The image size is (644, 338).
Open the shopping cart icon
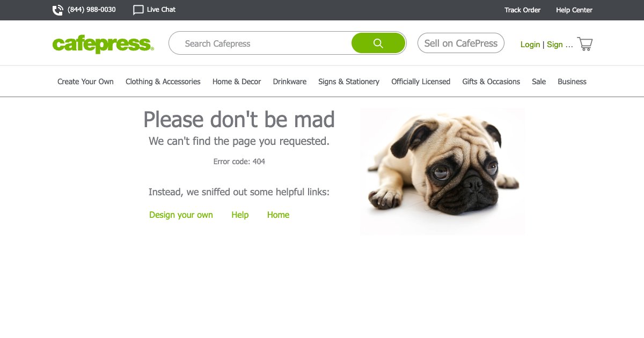coord(584,44)
